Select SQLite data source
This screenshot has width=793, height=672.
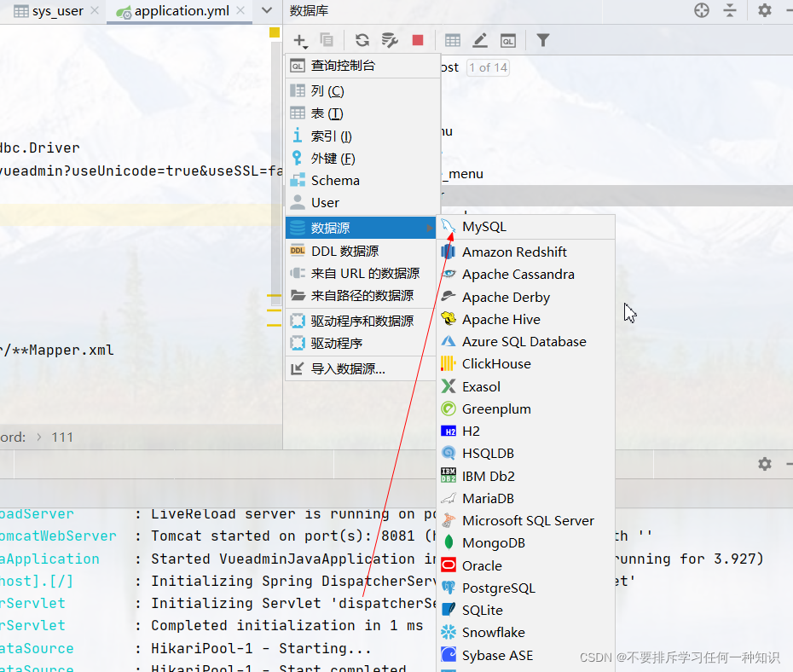[526, 610]
